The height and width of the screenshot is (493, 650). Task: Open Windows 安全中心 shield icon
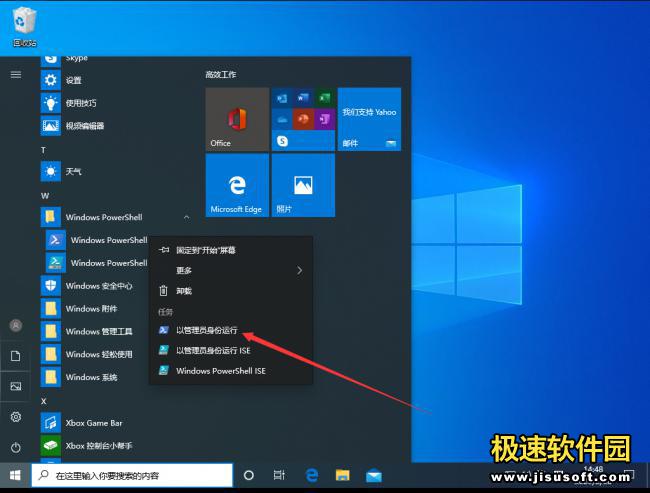pos(51,286)
